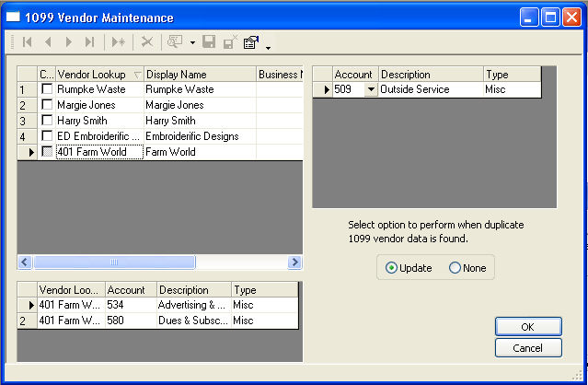Go to first record navigation icon
This screenshot has width=588, height=385.
point(28,41)
